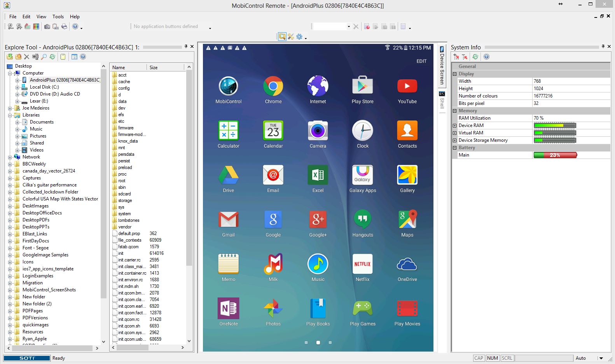Select MobiControl_ScreenShots folder in tree

point(49,290)
